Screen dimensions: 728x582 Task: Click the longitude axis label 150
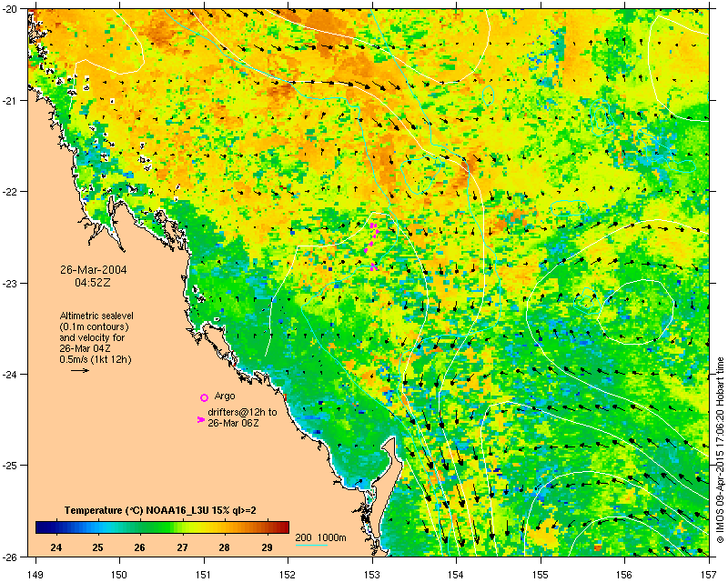click(120, 575)
